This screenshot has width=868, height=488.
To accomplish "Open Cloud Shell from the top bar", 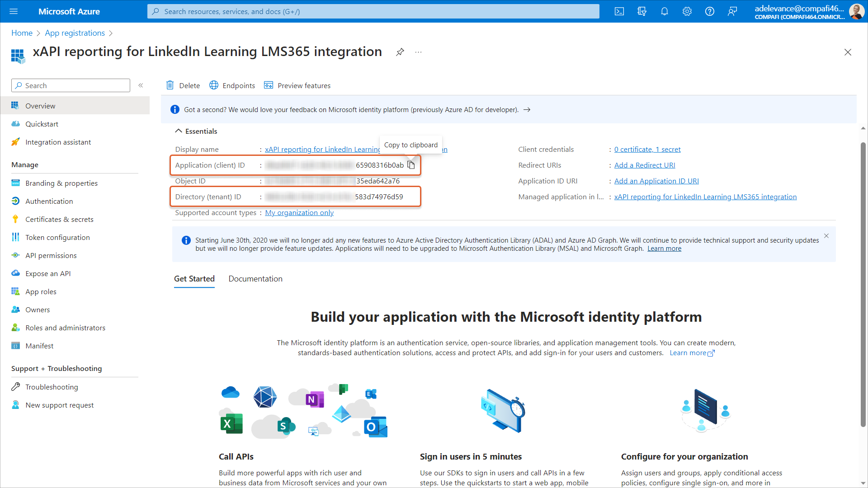I will (619, 11).
